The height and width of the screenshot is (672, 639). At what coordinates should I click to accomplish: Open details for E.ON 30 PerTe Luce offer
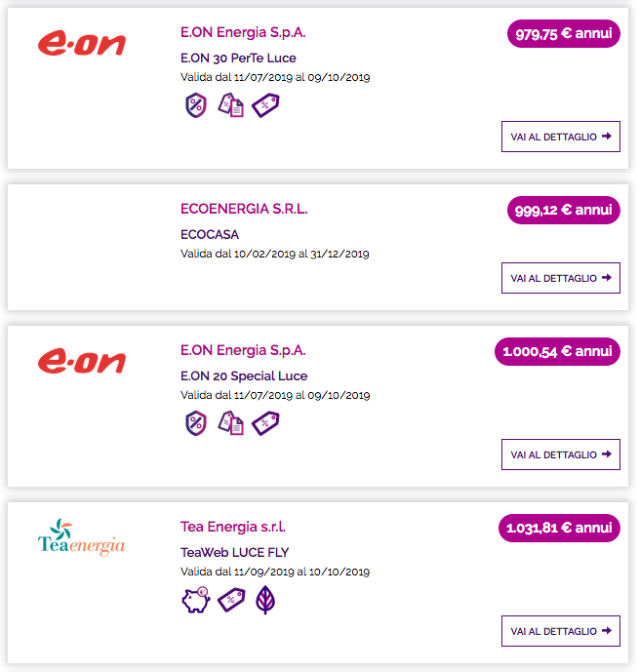(x=561, y=137)
